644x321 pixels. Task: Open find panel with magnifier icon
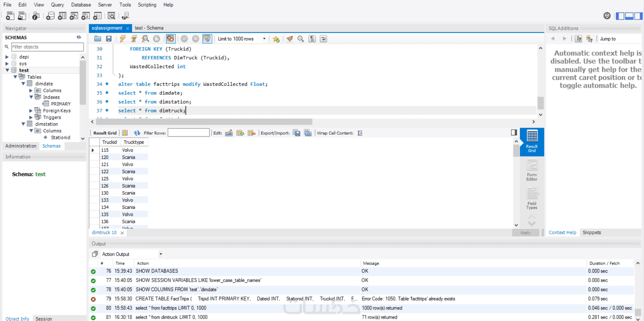point(301,39)
